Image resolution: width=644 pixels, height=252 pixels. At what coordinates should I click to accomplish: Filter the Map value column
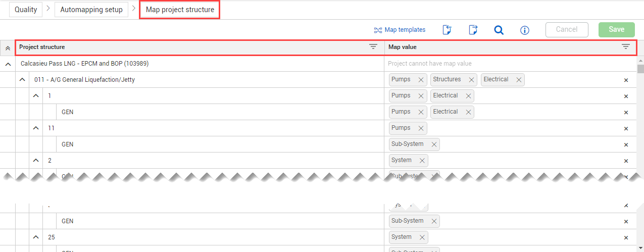(x=625, y=47)
